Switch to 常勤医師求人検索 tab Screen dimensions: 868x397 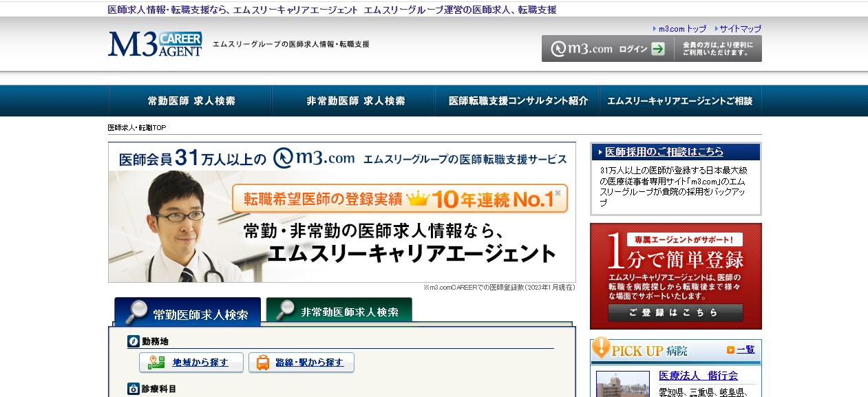[x=188, y=312]
